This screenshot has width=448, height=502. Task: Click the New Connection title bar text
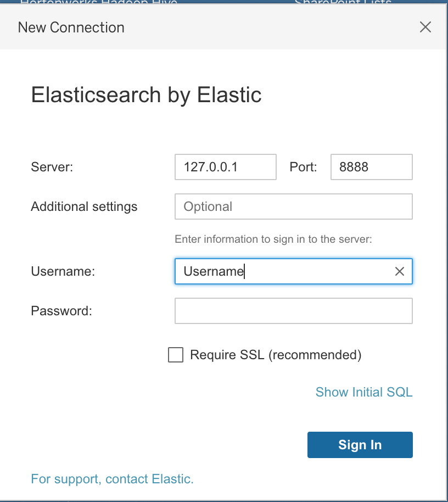tap(71, 27)
